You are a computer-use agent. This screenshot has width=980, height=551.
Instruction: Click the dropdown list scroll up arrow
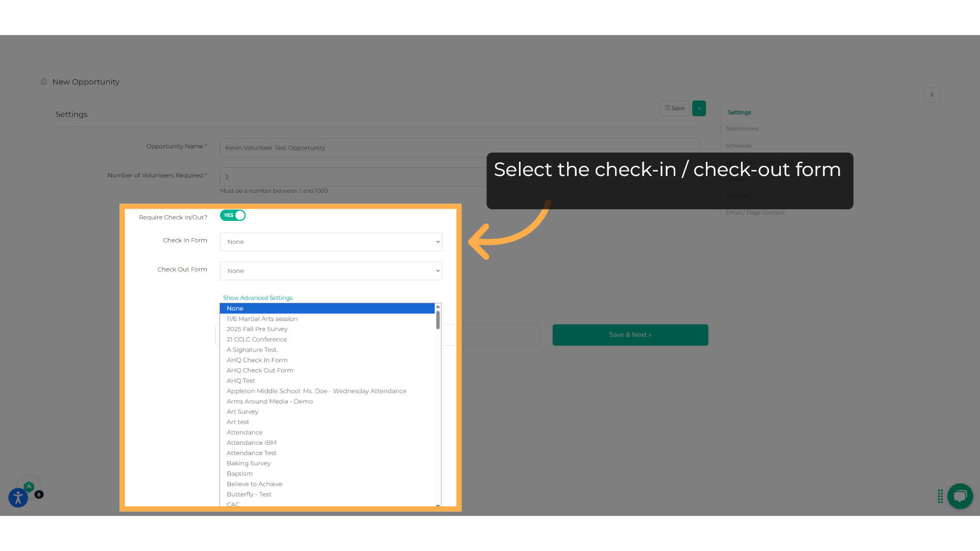438,307
